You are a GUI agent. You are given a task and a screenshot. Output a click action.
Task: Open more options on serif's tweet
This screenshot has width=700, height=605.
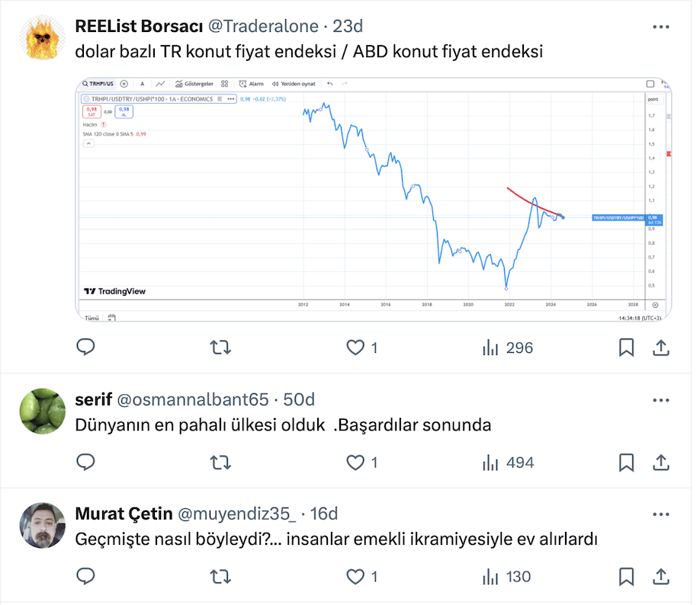point(662,400)
